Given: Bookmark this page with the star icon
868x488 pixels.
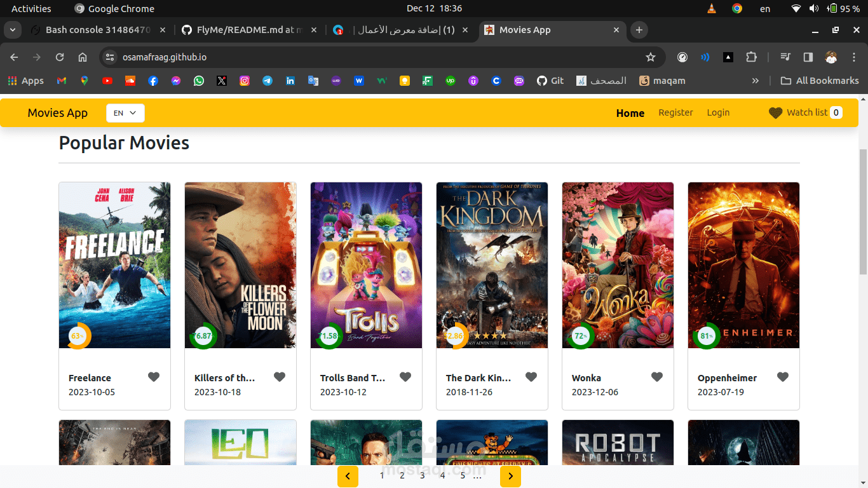Looking at the screenshot, I should 651,57.
